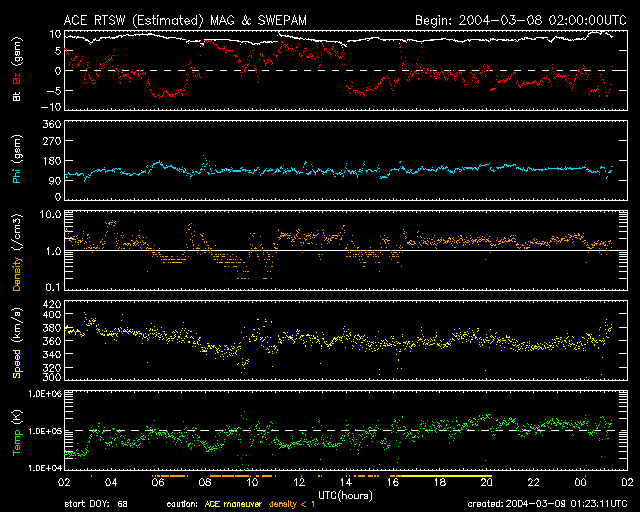640x512 pixels.
Task: Click the '06' hour label on time axis
Action: pos(158,483)
